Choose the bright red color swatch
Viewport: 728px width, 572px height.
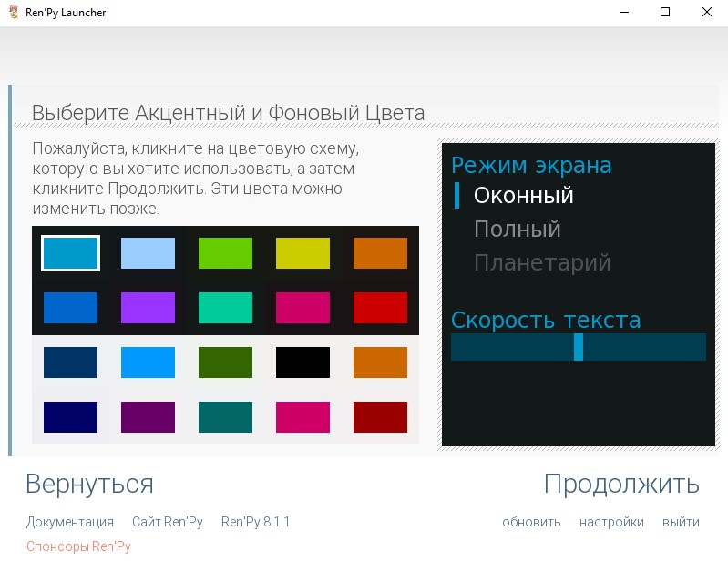[x=380, y=307]
